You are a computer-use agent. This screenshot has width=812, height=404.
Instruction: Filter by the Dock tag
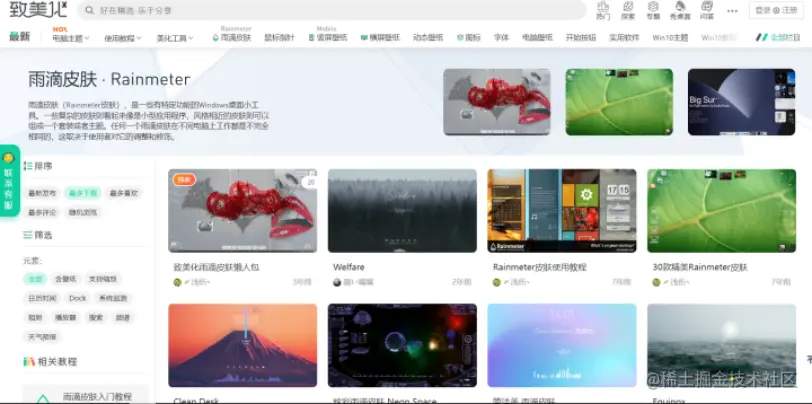click(x=78, y=298)
